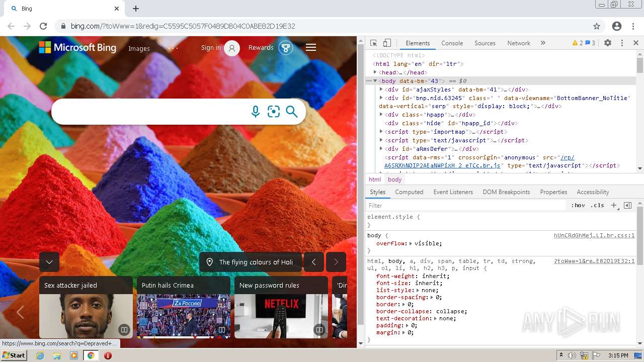Toggle the .cls element classes pane
This screenshot has width=644, height=362.
pyautogui.click(x=597, y=205)
